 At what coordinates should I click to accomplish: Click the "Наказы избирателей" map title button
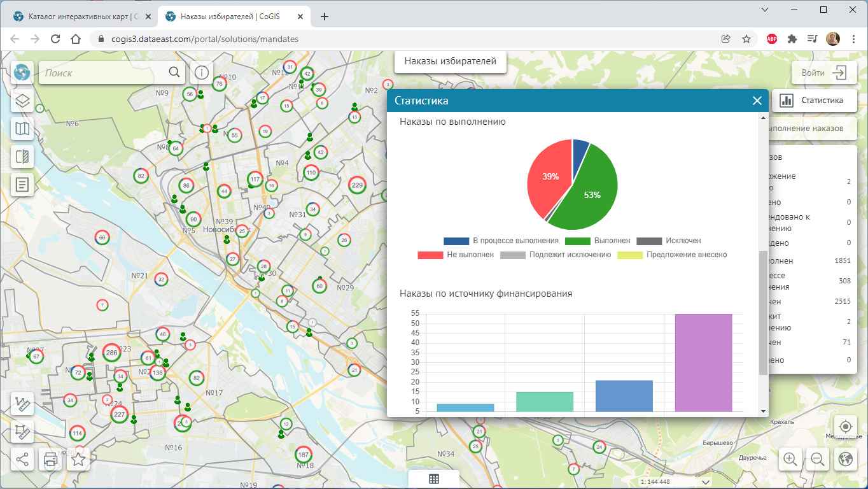pyautogui.click(x=451, y=62)
